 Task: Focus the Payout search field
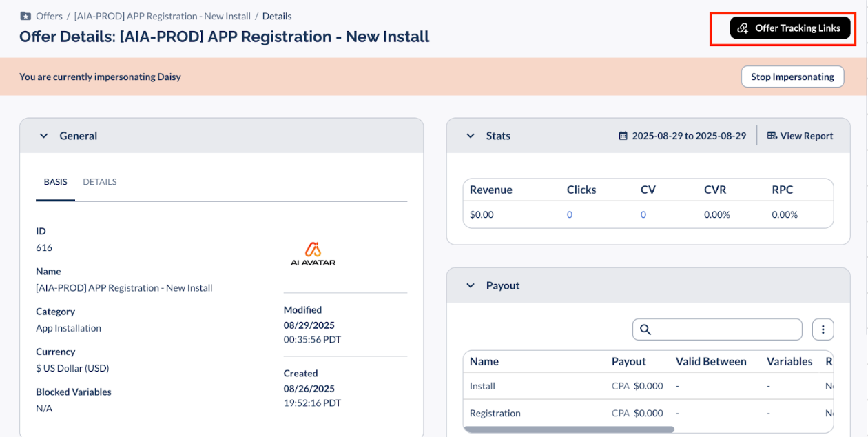click(x=717, y=329)
